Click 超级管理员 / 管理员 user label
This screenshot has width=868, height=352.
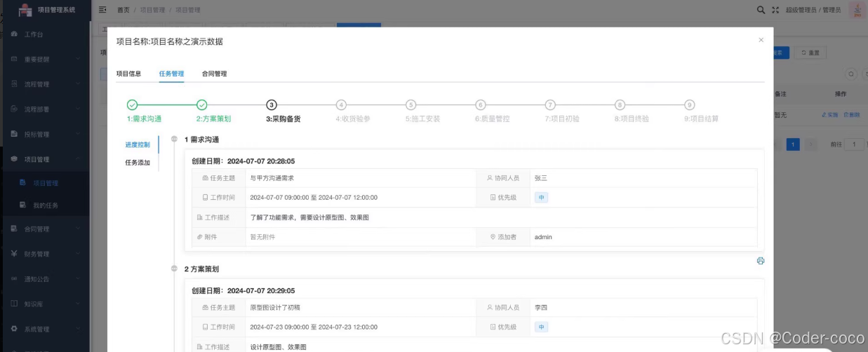point(813,11)
